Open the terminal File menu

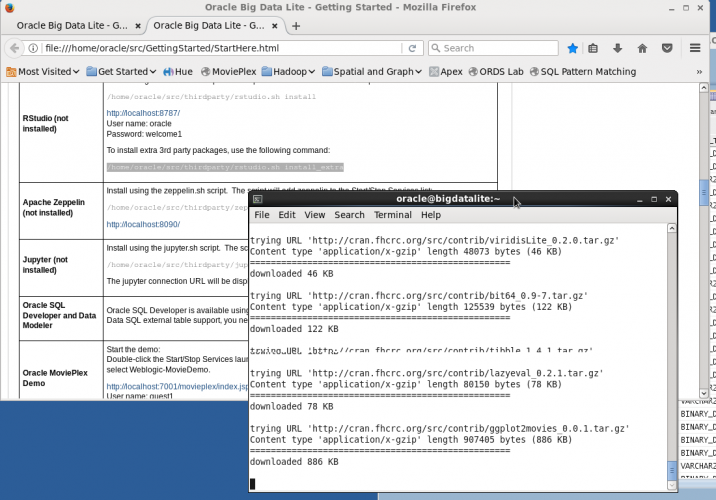(262, 215)
